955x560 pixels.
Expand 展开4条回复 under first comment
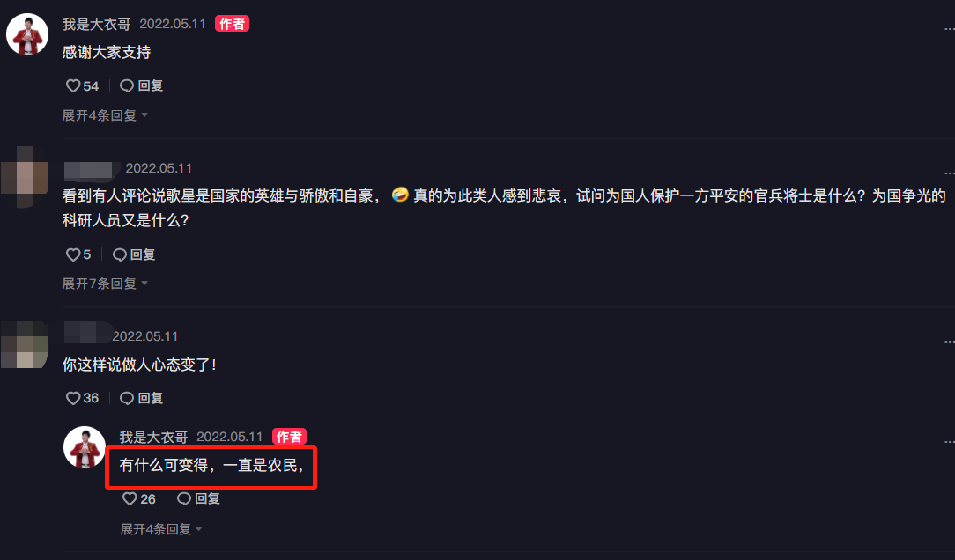(105, 115)
